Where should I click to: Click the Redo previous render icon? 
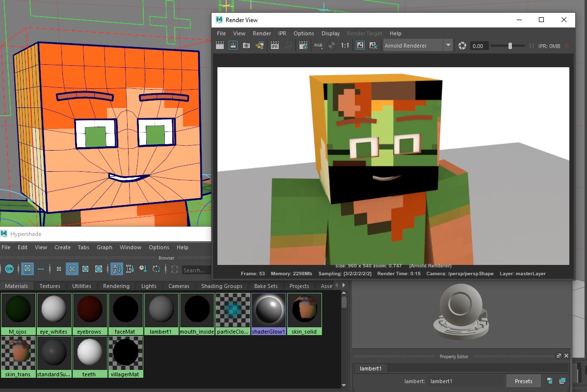click(x=220, y=46)
